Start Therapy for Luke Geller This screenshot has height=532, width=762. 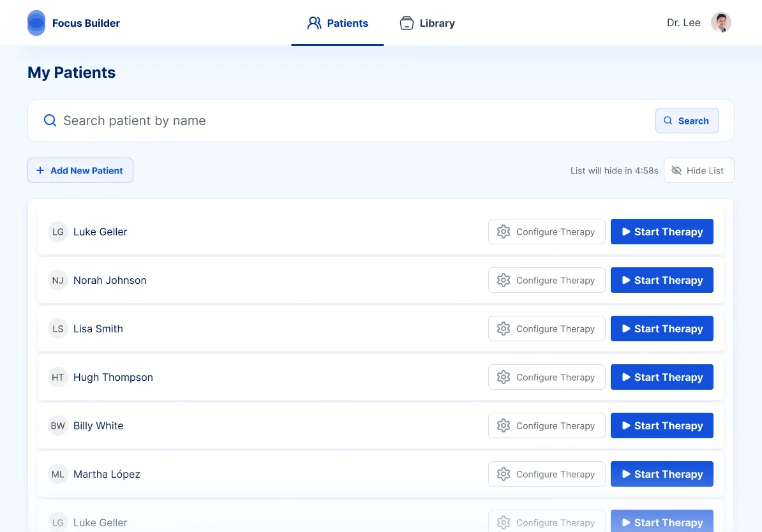coord(662,232)
